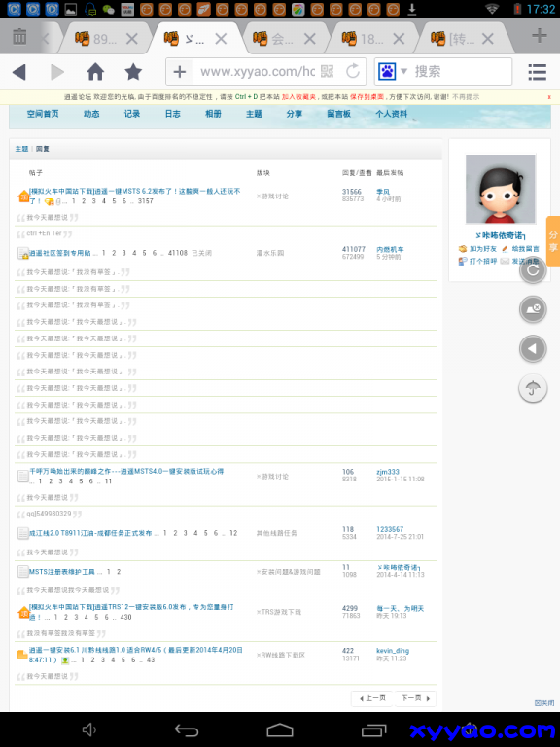Viewport: 560px width, 747px height.
Task: Open 个人资料 menu item
Action: [x=392, y=114]
